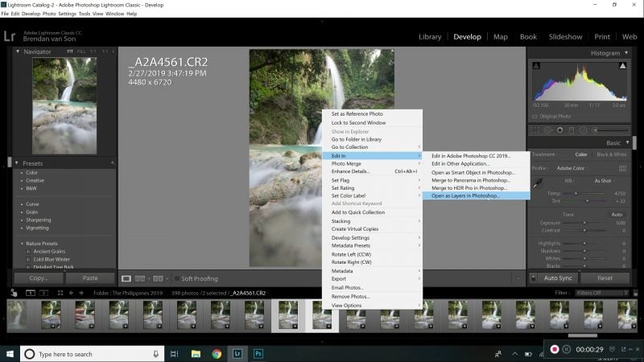
Task: Toggle the filter switch on filmstrip
Action: pos(635,293)
